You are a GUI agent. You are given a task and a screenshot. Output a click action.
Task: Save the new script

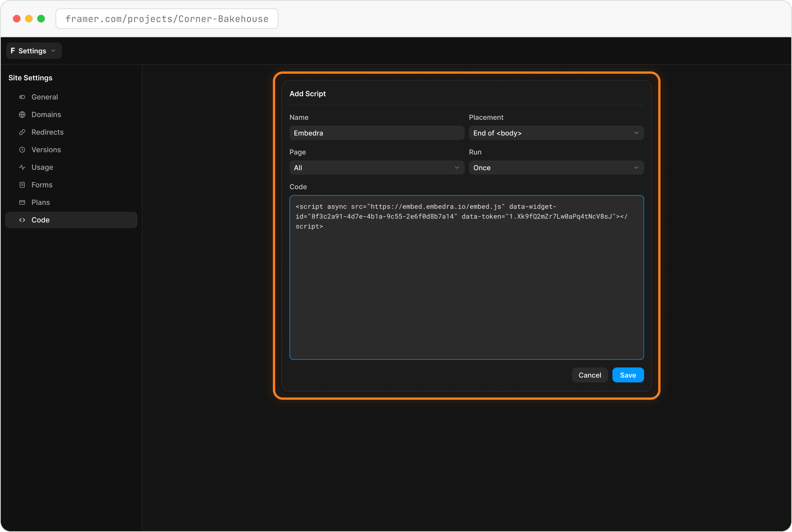tap(628, 375)
